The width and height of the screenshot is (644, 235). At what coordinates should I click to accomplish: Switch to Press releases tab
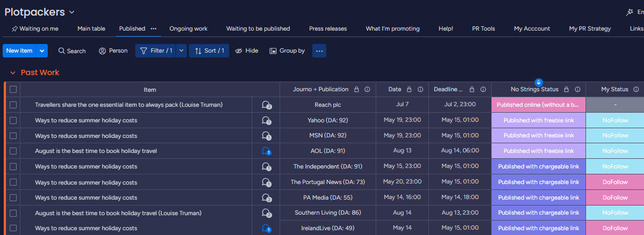328,28
